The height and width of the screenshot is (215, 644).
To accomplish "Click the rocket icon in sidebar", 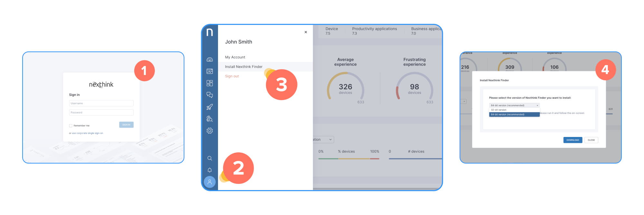I will click(x=210, y=107).
